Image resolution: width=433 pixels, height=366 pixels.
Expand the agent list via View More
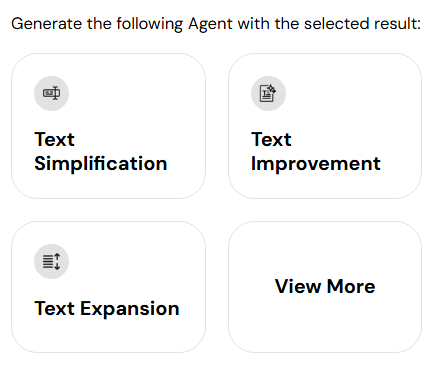coord(325,287)
